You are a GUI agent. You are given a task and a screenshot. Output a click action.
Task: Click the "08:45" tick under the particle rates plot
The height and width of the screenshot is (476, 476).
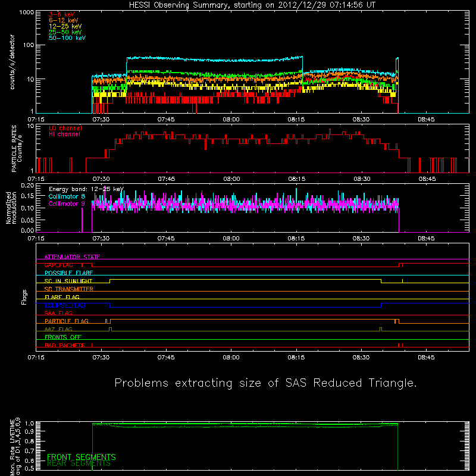(x=427, y=179)
